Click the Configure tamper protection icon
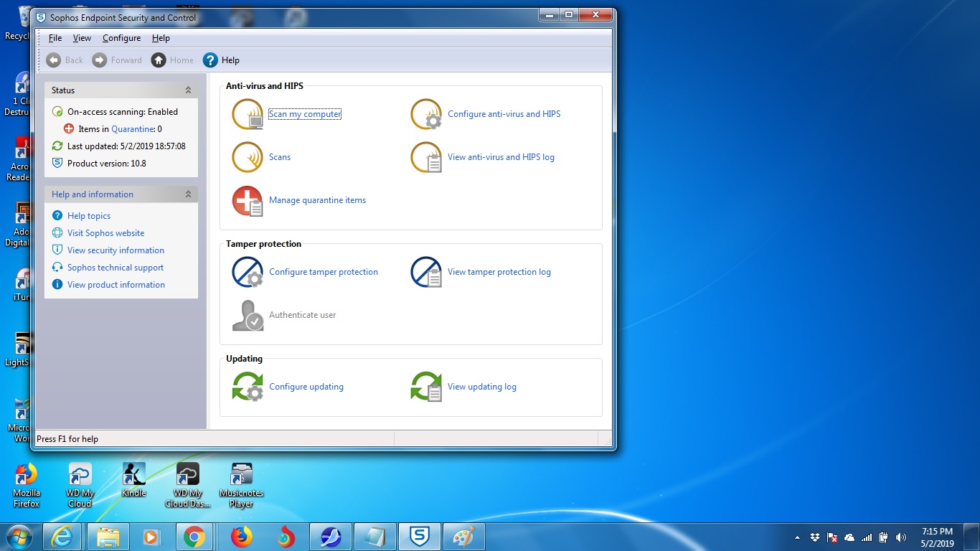Viewport: 980px width, 551px height. (248, 273)
